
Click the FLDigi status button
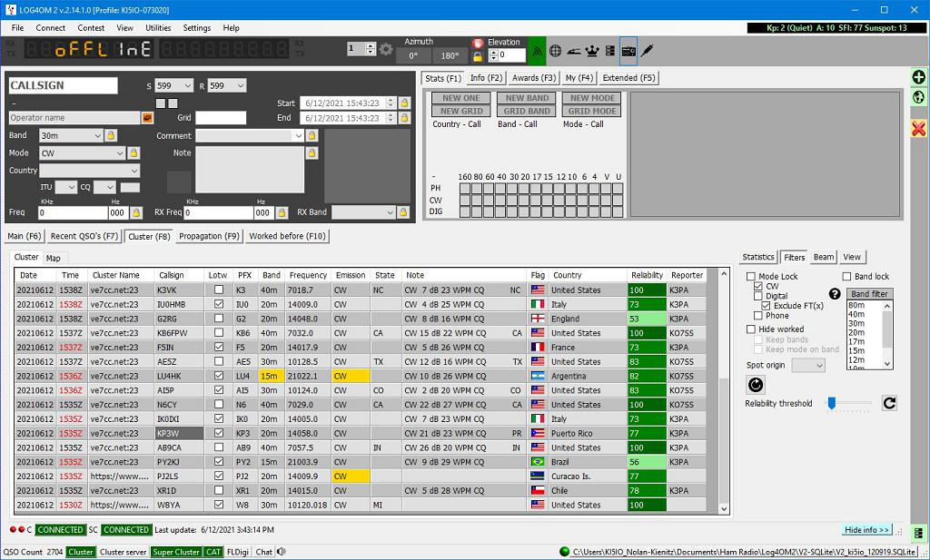(238, 552)
